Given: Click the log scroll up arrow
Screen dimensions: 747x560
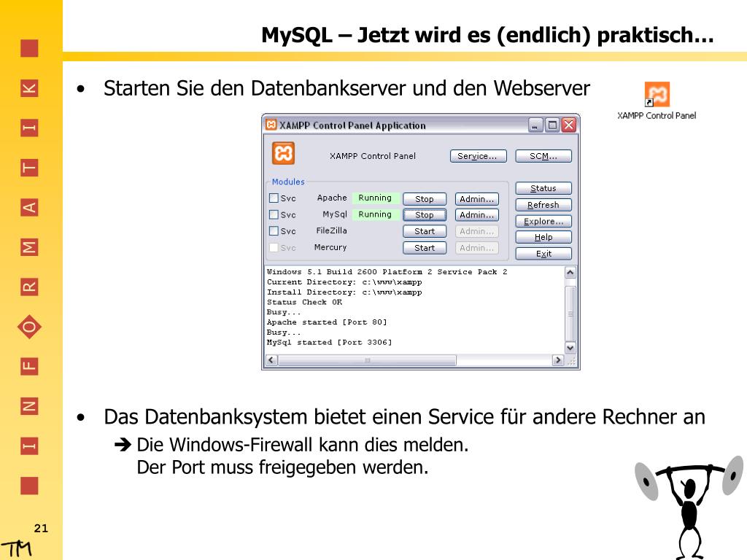Looking at the screenshot, I should pyautogui.click(x=570, y=273).
